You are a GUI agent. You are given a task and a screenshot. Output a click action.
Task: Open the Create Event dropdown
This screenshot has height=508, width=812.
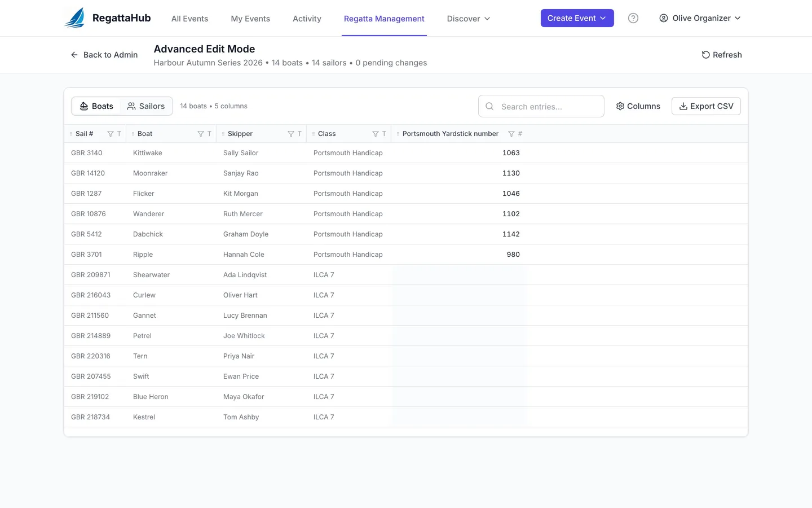(577, 18)
